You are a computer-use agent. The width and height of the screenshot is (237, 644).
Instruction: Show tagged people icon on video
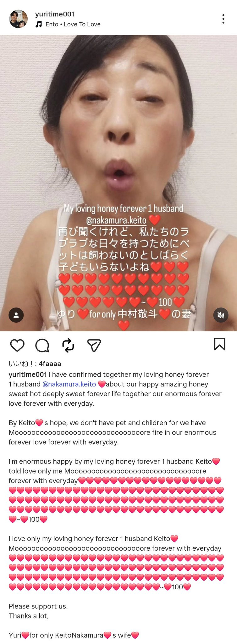pos(16,315)
